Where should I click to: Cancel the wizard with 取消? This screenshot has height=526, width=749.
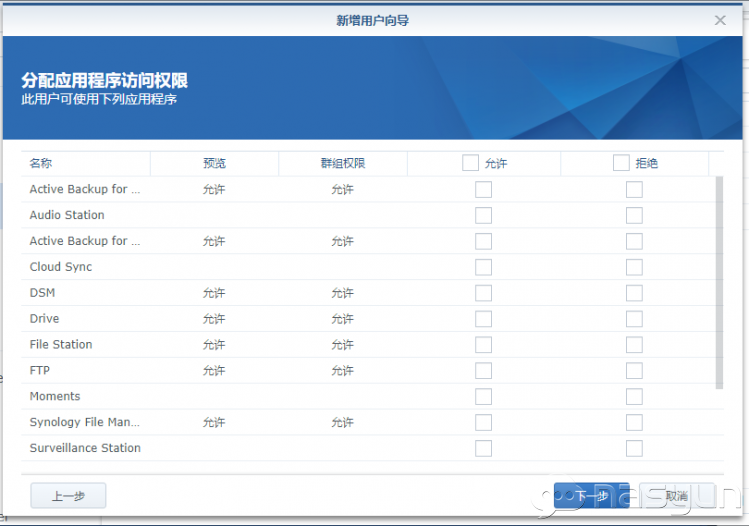676,496
